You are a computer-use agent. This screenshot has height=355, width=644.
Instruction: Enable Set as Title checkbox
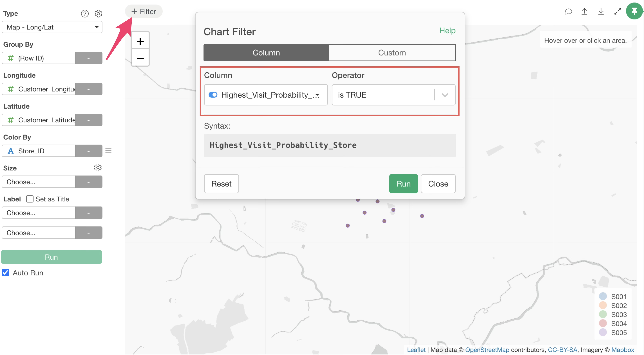click(x=30, y=199)
